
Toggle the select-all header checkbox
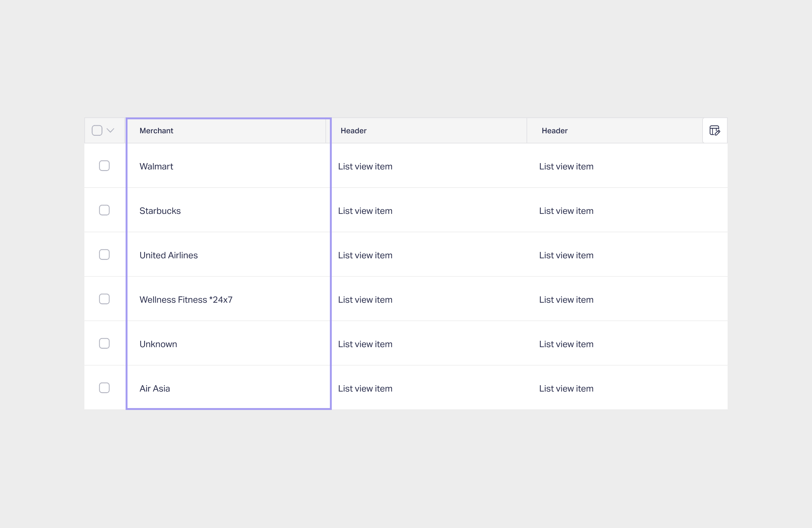pyautogui.click(x=97, y=130)
